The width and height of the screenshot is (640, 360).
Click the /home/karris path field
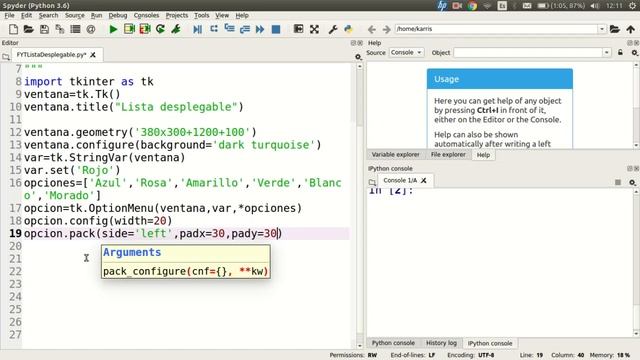coord(496,29)
